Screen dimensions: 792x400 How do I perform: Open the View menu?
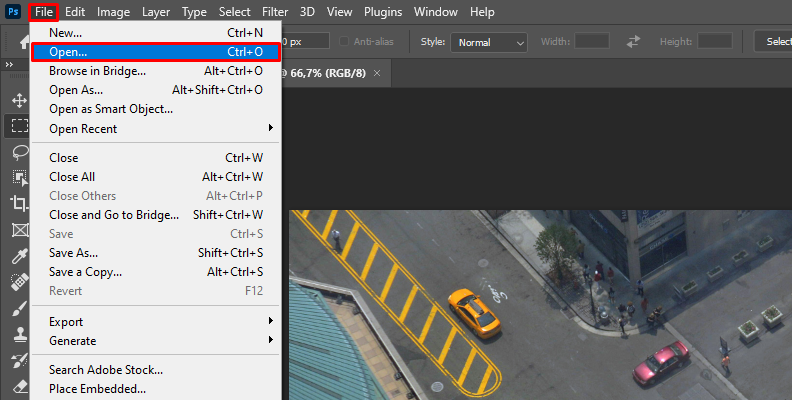(x=339, y=12)
